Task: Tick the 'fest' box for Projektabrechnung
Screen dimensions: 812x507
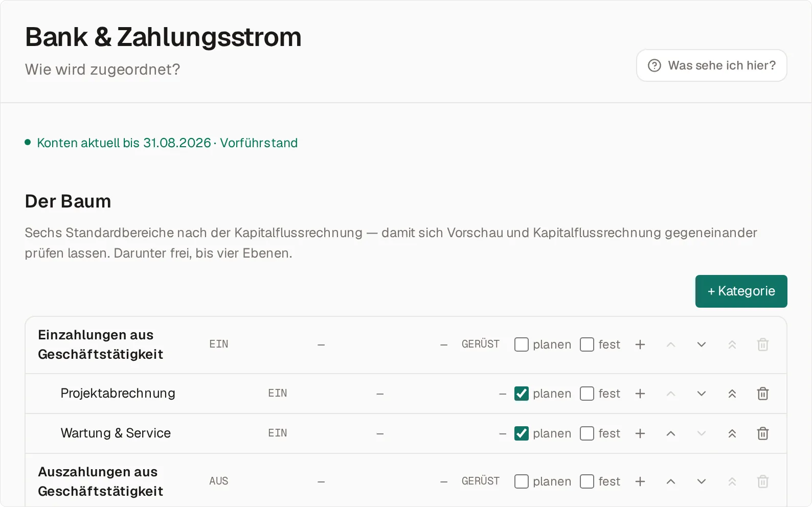Action: pos(587,394)
